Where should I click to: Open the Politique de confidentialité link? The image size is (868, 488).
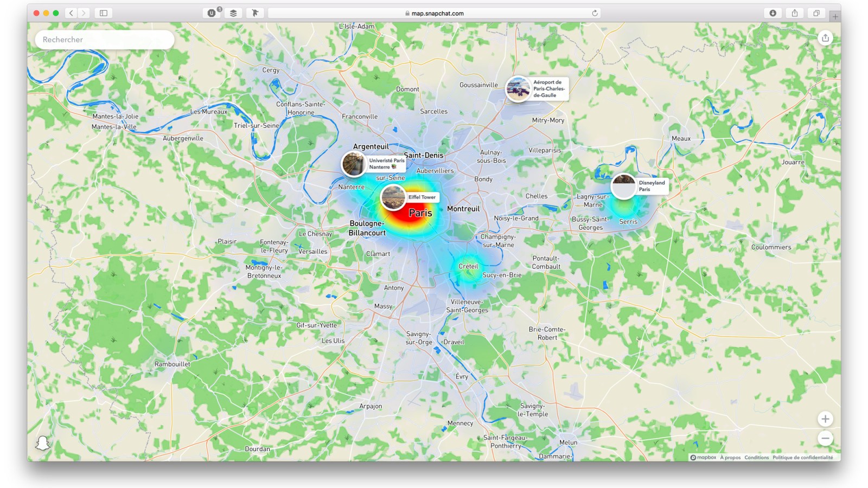[x=802, y=458]
